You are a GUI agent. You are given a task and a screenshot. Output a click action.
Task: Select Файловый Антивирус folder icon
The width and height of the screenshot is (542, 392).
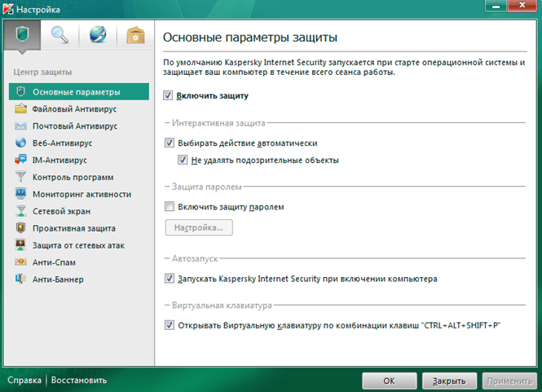(x=21, y=109)
